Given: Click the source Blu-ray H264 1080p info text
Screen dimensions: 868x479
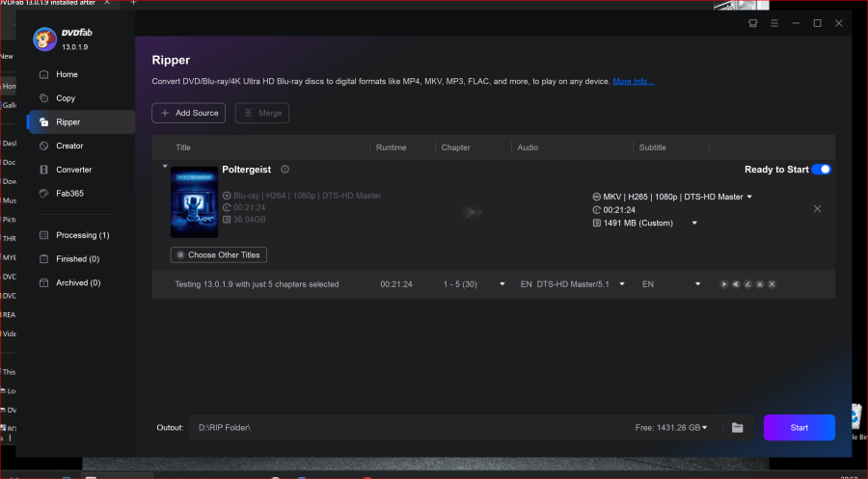Looking at the screenshot, I should [x=307, y=196].
